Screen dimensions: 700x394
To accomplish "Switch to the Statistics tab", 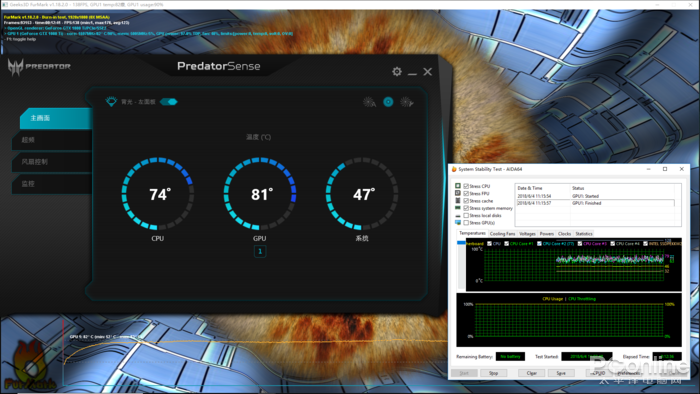I will (x=584, y=234).
